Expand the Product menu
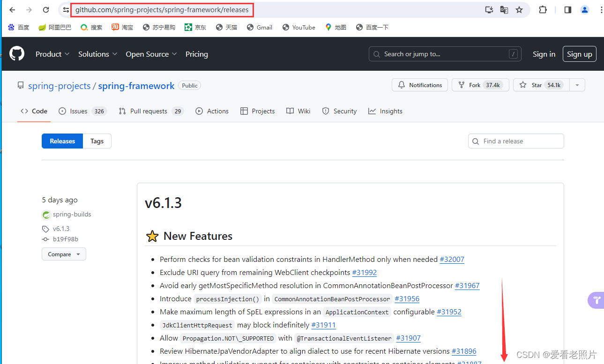The width and height of the screenshot is (604, 364). click(x=52, y=54)
